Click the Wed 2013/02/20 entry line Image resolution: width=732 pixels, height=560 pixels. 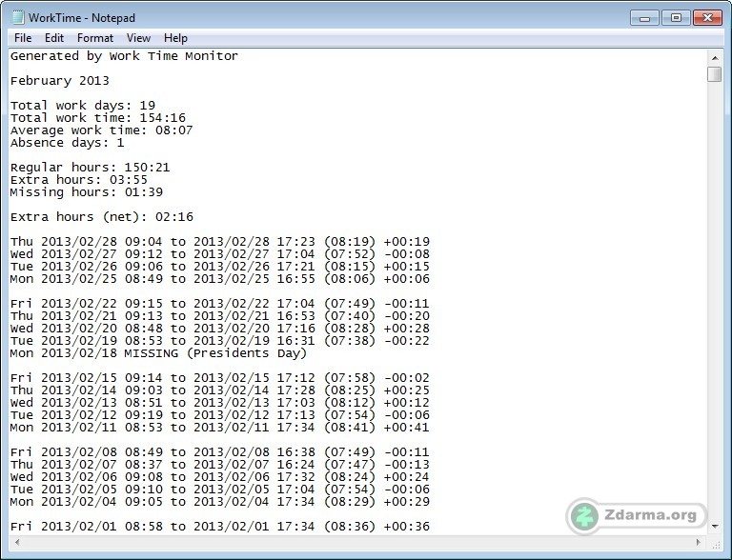(220, 328)
